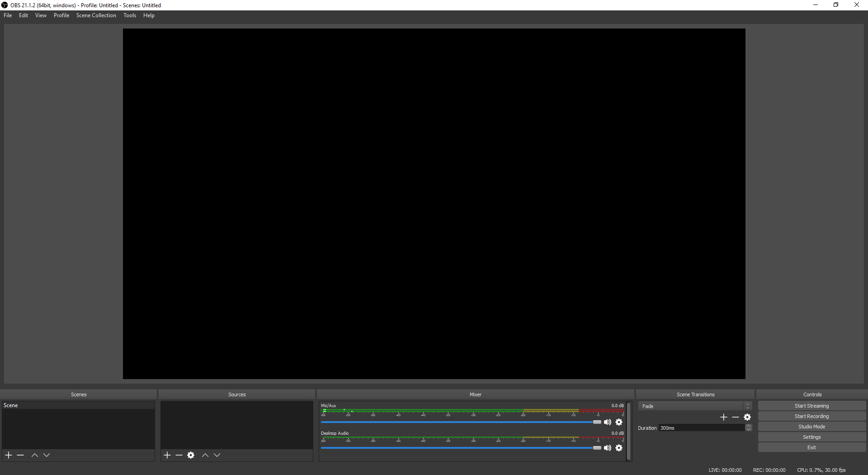Click the LIVE 00:00:00 status text

click(x=725, y=470)
